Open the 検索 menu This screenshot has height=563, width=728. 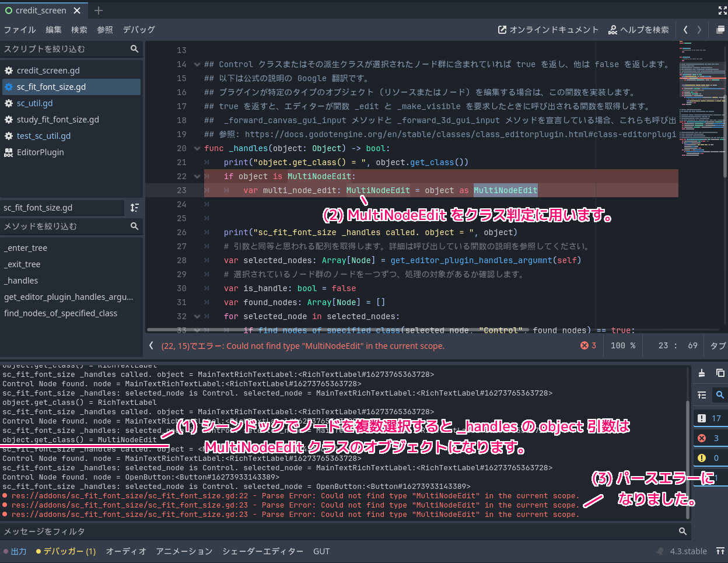[79, 30]
